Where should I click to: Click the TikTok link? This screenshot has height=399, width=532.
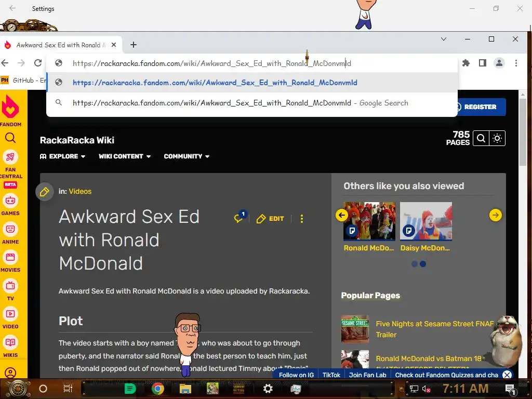point(331,375)
